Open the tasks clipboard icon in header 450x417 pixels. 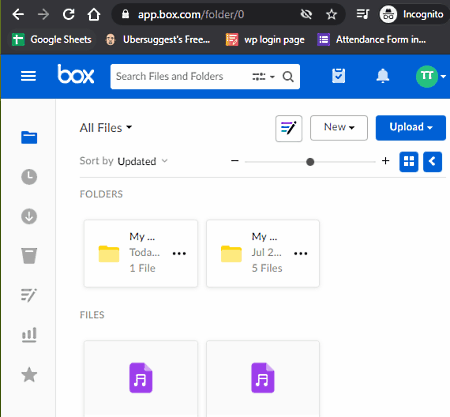pos(339,76)
